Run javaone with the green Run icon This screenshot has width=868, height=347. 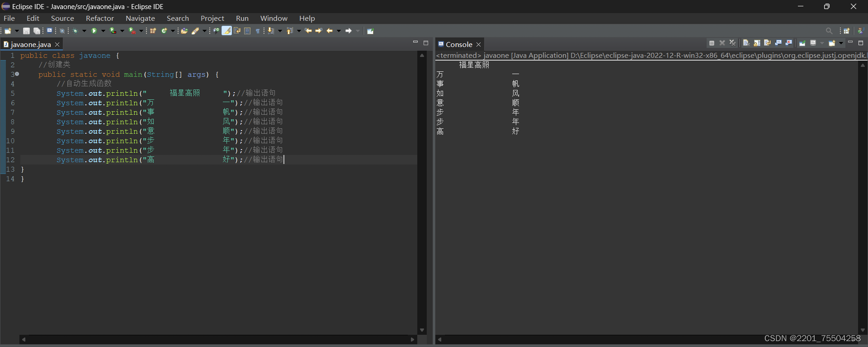pyautogui.click(x=94, y=31)
